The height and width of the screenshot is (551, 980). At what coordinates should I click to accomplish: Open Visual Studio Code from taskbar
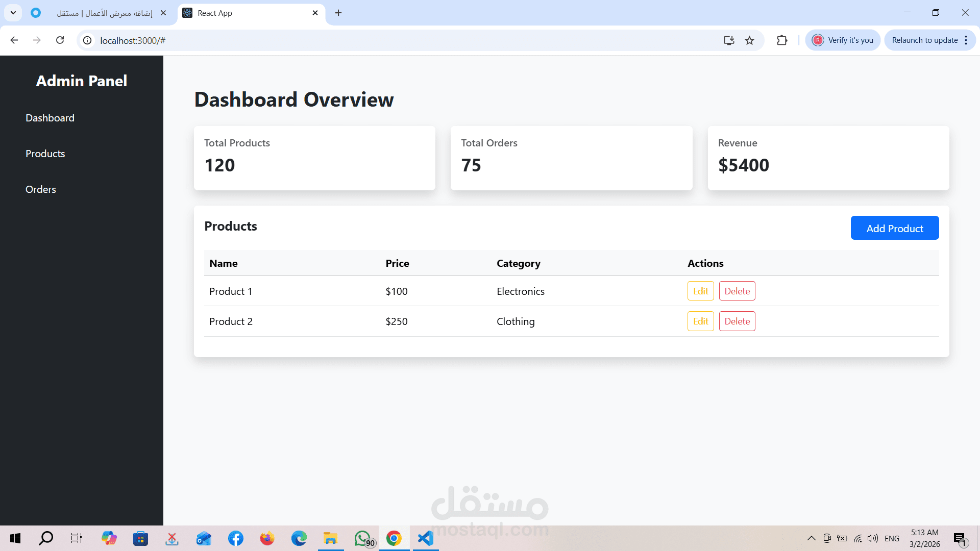click(x=425, y=538)
